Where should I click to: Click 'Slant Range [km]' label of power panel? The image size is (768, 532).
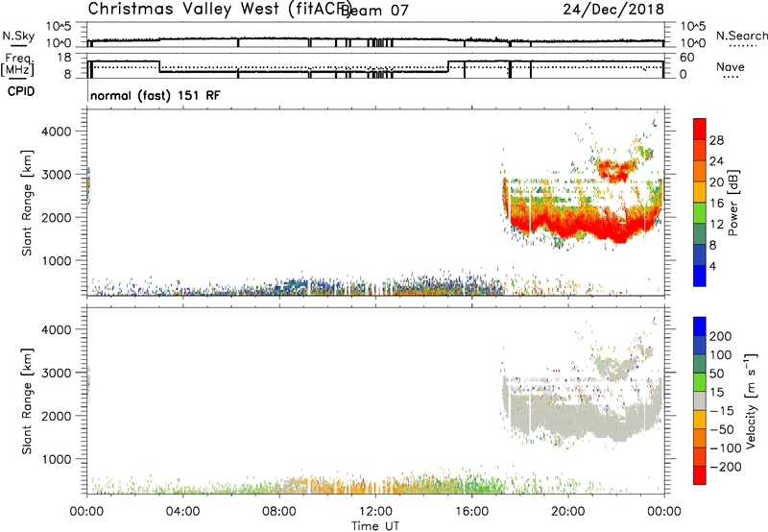point(27,203)
